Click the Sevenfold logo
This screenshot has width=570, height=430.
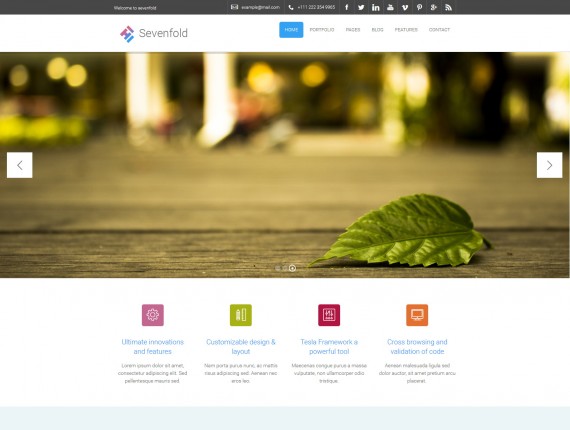154,33
